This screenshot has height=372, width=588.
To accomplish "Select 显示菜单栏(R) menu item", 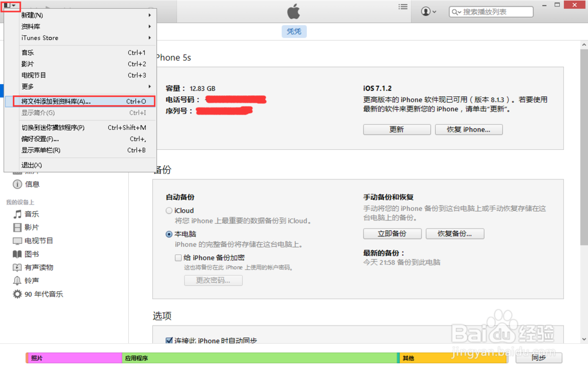I will (80, 150).
